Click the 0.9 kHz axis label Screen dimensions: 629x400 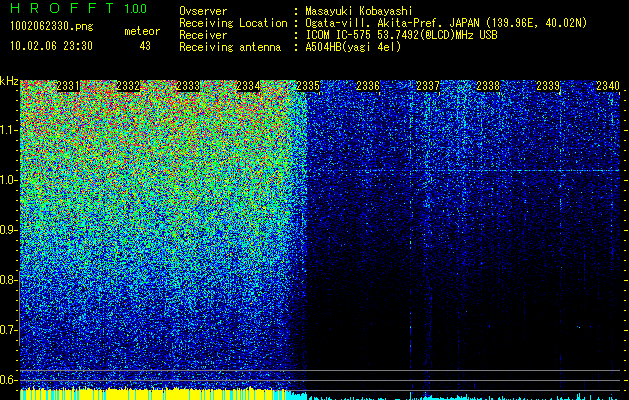tap(8, 230)
